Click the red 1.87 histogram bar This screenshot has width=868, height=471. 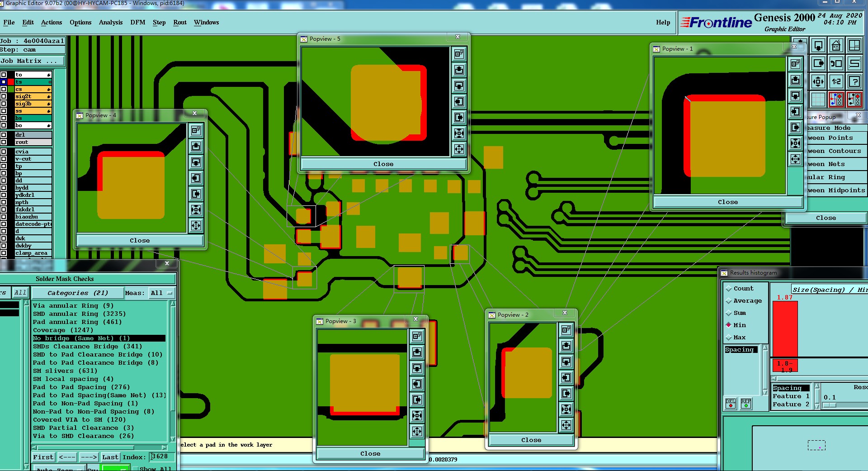coord(785,329)
